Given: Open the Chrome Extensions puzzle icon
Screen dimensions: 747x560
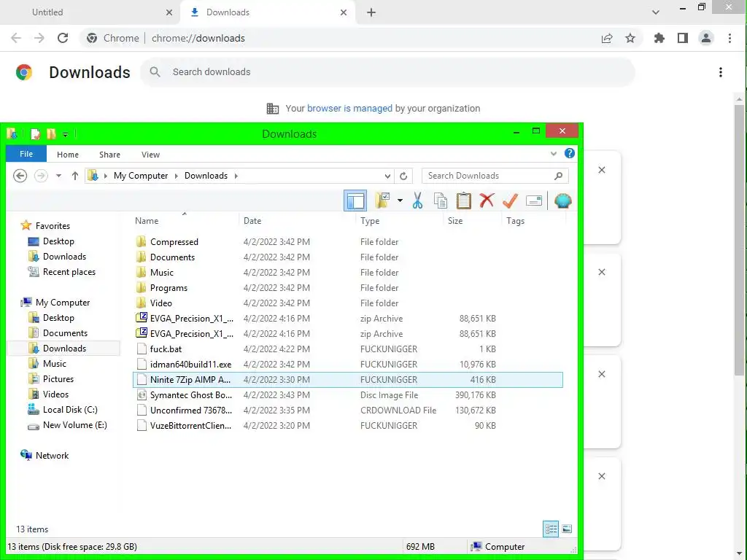Looking at the screenshot, I should 659,38.
